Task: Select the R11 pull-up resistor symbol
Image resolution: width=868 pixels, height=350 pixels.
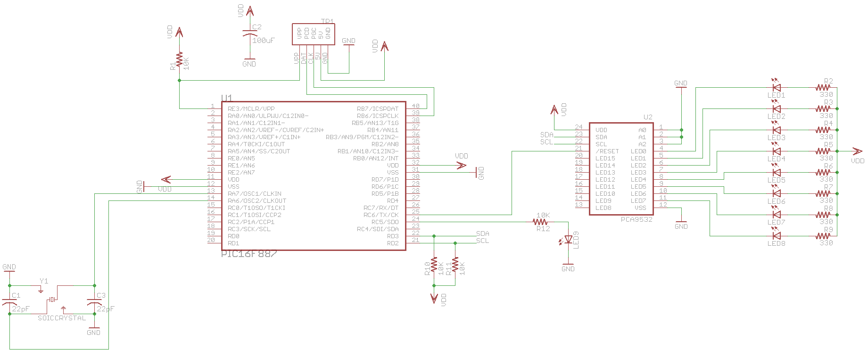Action: [x=455, y=265]
